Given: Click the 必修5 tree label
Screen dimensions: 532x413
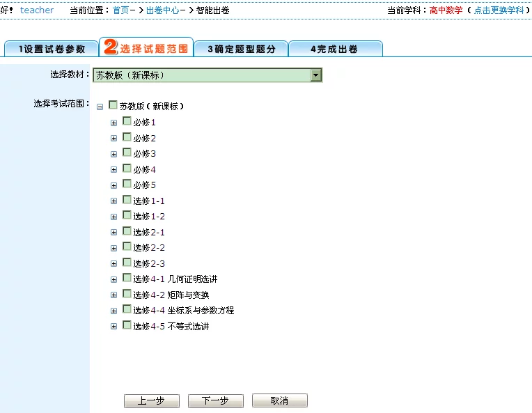Looking at the screenshot, I should coord(144,185).
